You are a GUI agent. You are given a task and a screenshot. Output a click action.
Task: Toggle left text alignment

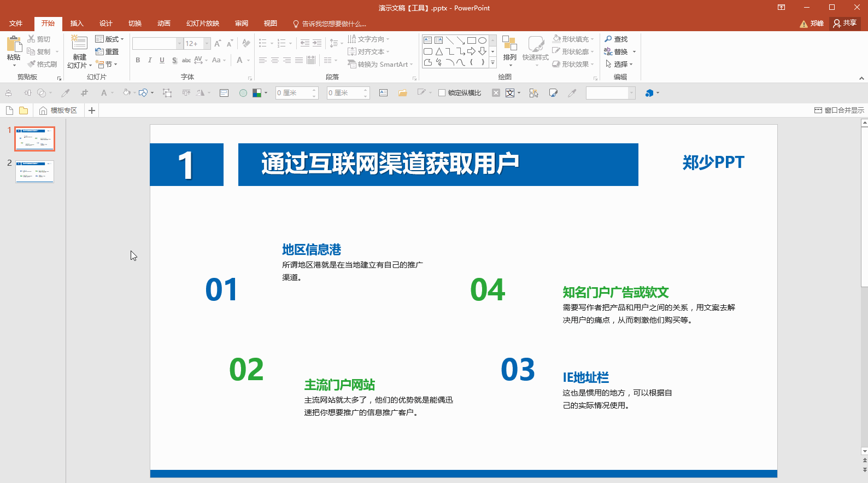click(263, 60)
